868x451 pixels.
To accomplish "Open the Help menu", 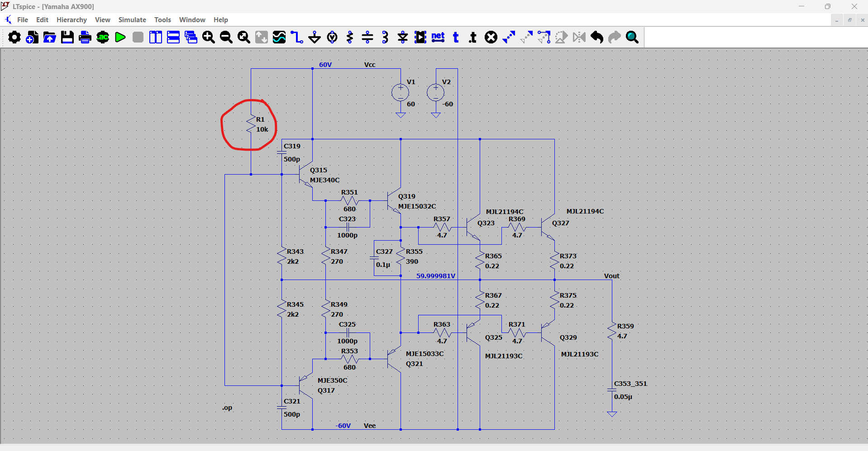I will point(221,20).
